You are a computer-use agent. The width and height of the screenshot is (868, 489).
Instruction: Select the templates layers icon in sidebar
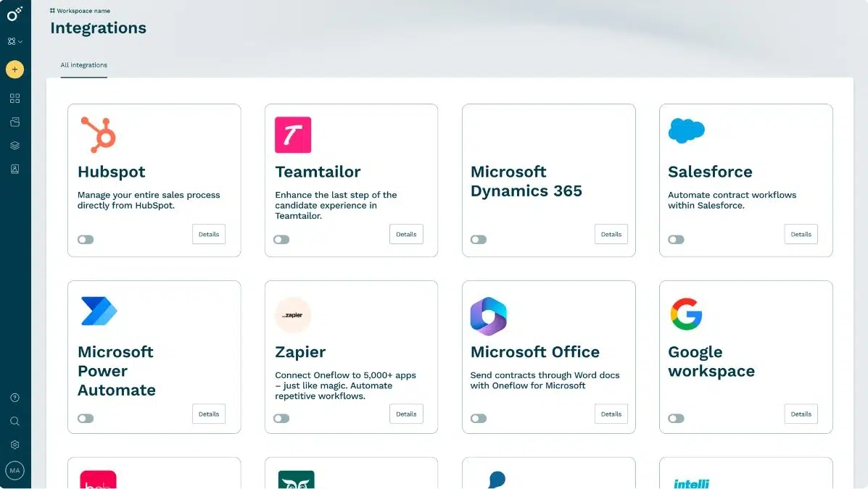(15, 145)
